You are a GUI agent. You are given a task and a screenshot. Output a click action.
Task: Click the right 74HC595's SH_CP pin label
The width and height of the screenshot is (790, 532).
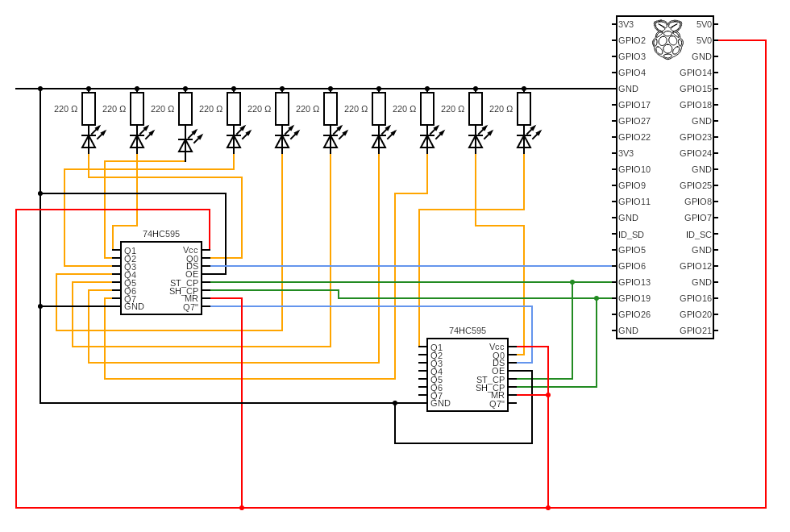[x=490, y=388]
